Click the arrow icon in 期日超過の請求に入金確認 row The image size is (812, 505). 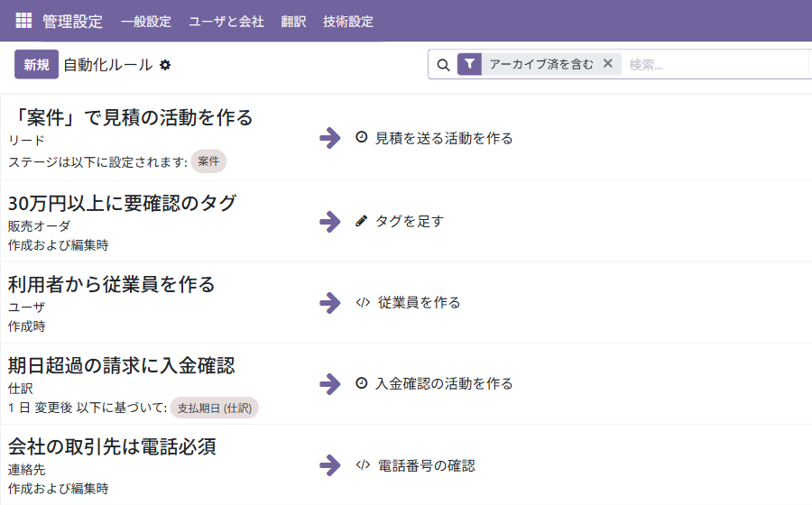330,384
